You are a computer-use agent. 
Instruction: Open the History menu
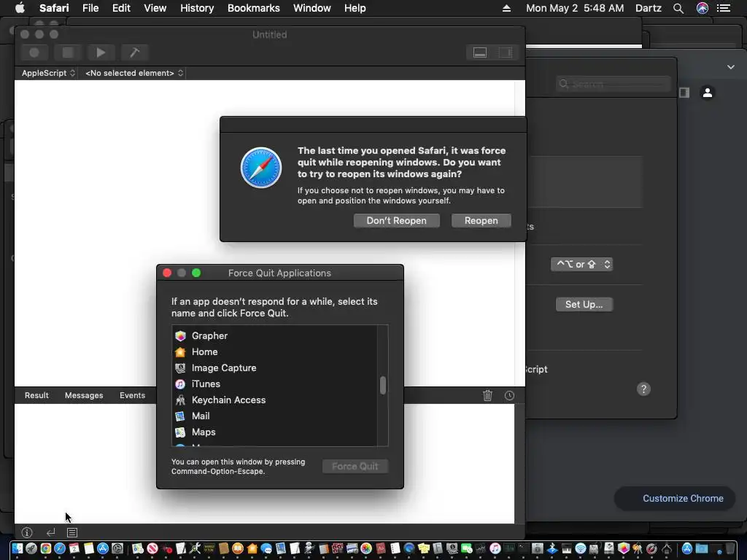coord(197,8)
